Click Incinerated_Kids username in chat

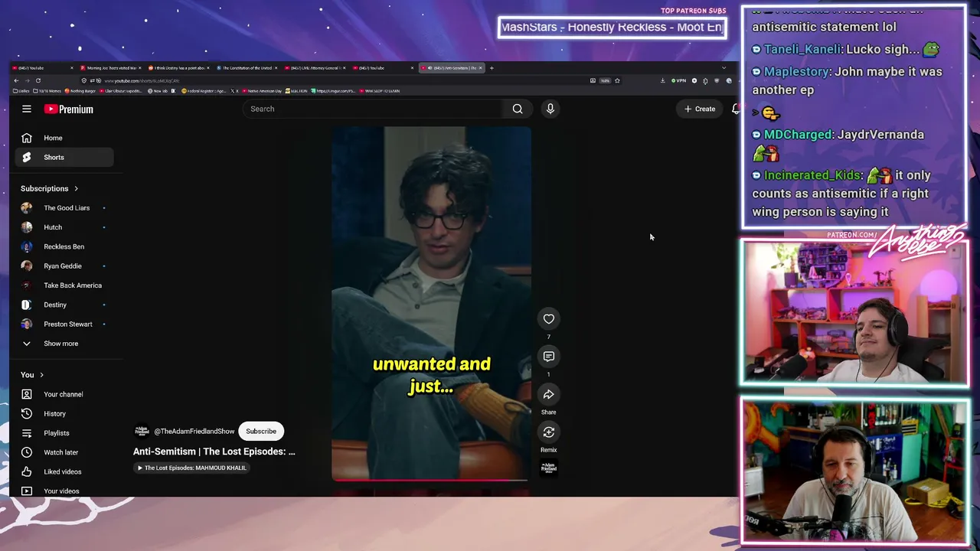pyautogui.click(x=812, y=175)
